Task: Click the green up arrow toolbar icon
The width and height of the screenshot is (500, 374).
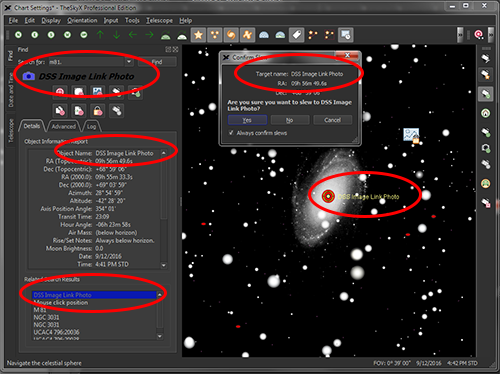Action: 100,35
